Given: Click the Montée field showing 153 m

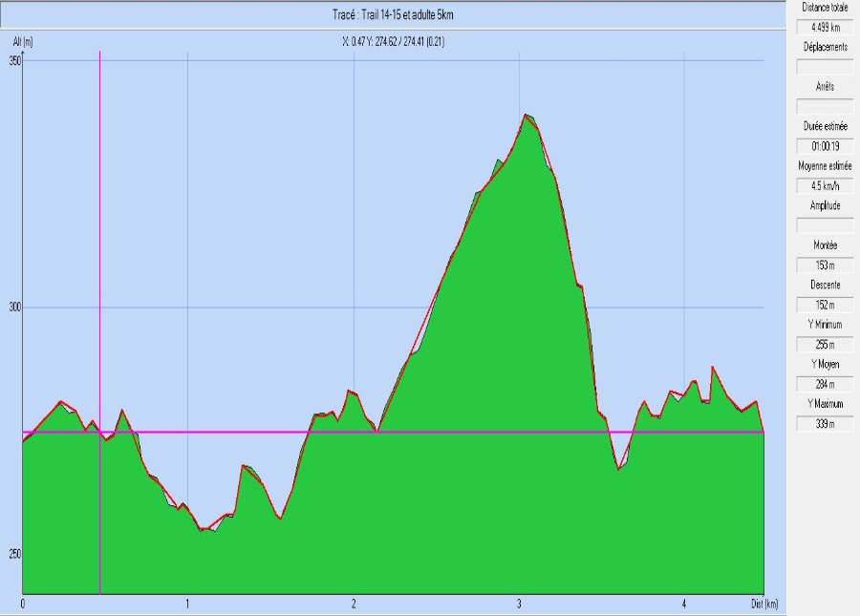Looking at the screenshot, I should (x=824, y=265).
